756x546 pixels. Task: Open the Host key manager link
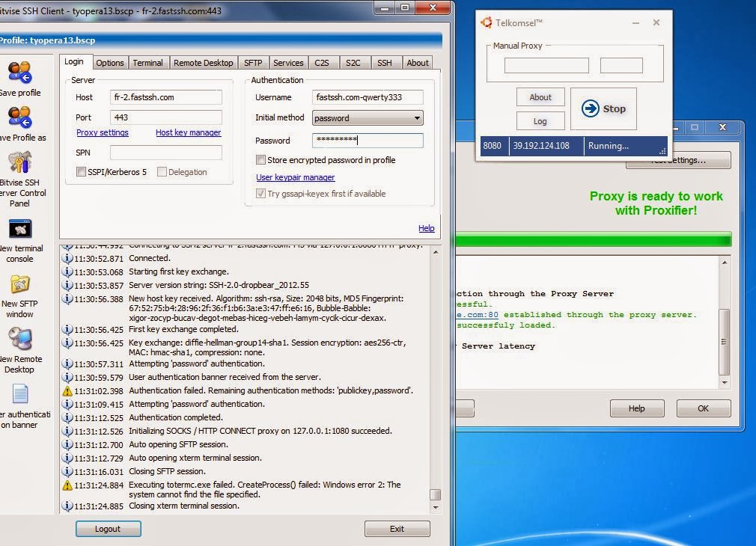click(x=188, y=132)
